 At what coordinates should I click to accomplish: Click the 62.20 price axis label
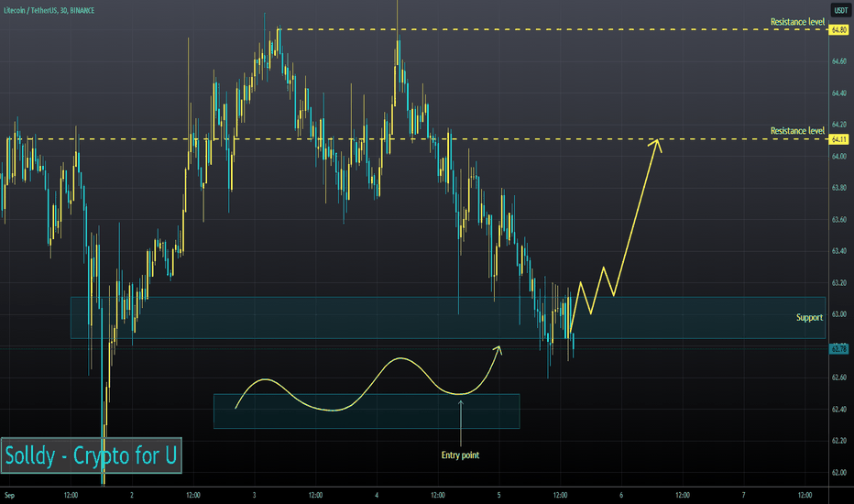tap(838, 440)
